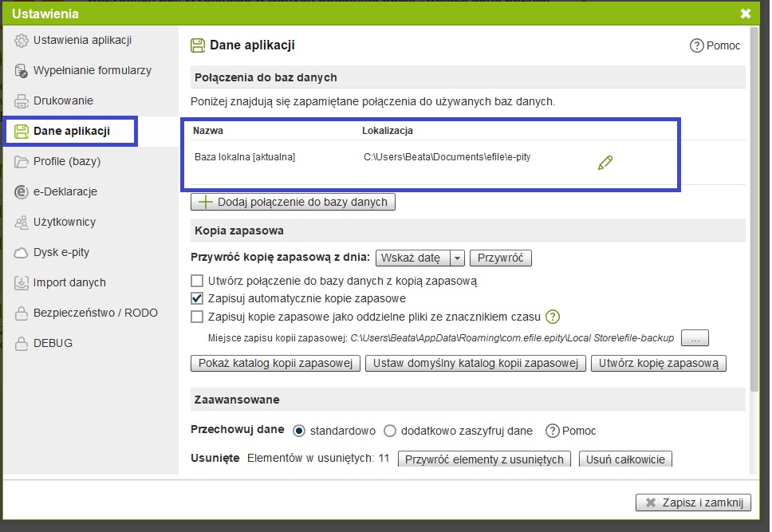
Task: Click the Dysk e-pity cloud icon
Action: (x=22, y=252)
